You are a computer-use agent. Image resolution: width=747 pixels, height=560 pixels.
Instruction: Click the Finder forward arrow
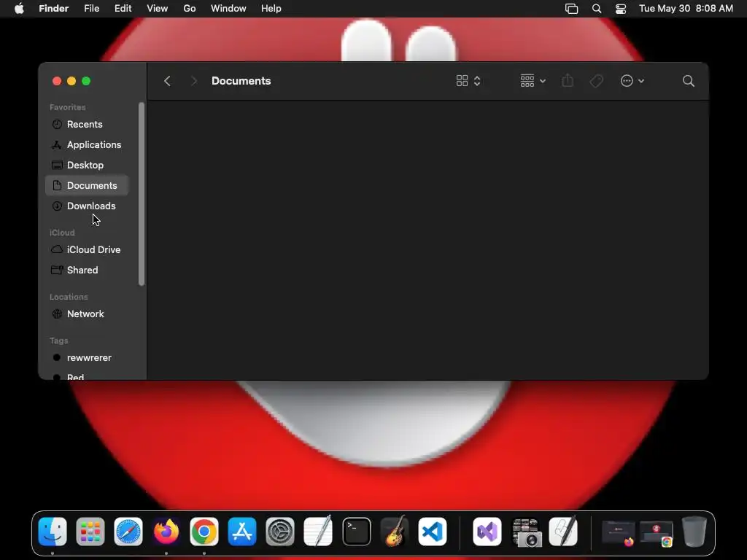click(193, 81)
